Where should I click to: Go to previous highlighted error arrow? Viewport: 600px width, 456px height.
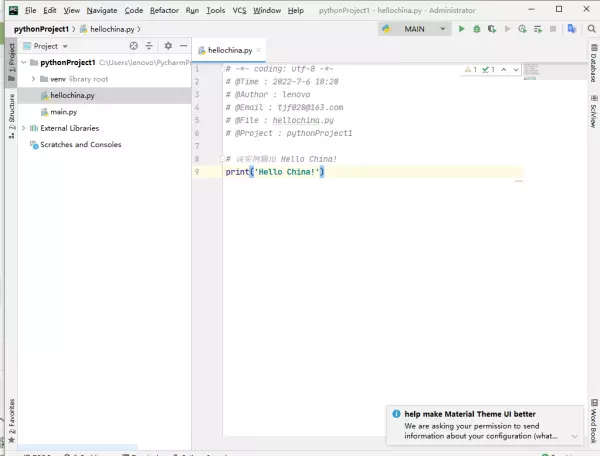coord(504,70)
